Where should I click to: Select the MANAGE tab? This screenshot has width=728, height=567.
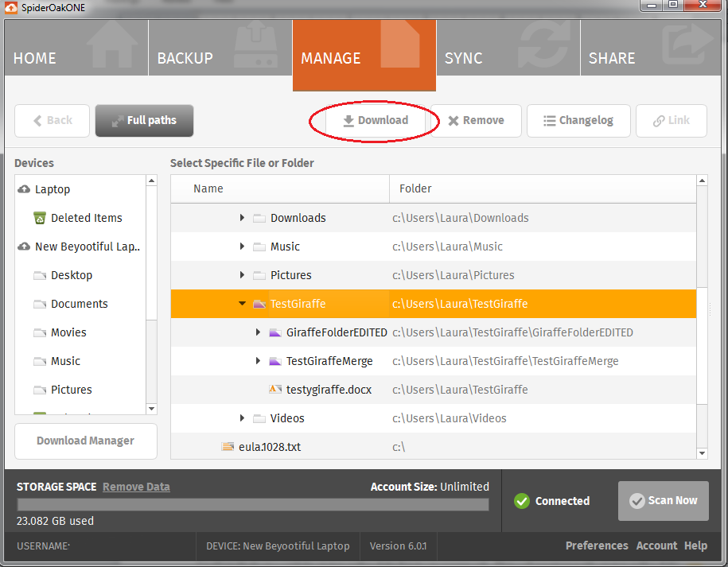coord(364,55)
